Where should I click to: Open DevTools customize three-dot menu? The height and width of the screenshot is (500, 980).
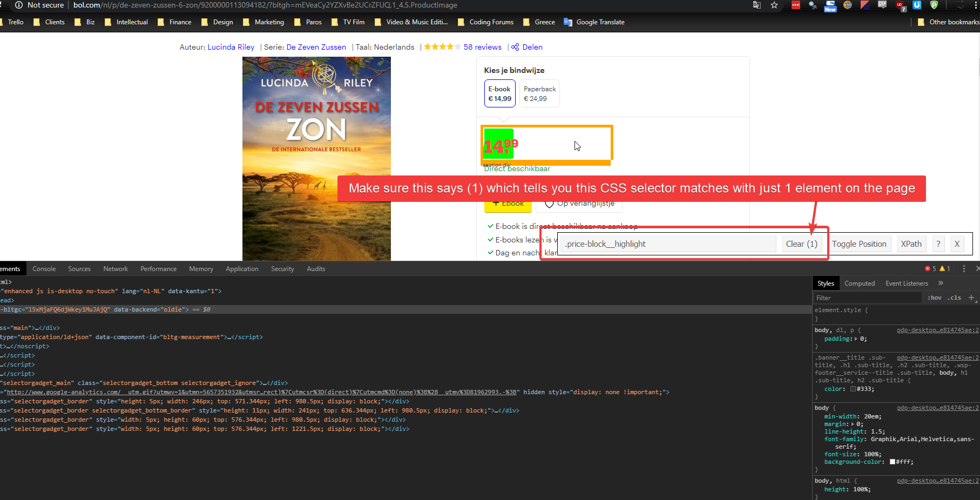tap(964, 268)
